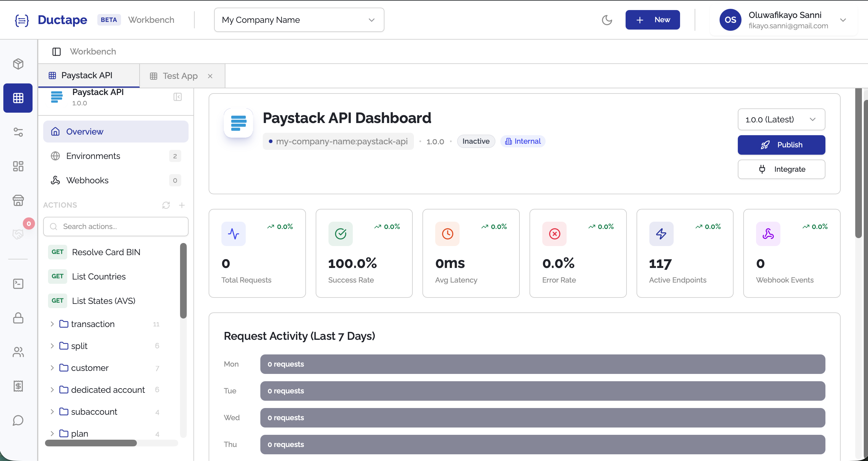Open Environments in the side menu
Screen dimensions: 868x461
click(x=93, y=156)
